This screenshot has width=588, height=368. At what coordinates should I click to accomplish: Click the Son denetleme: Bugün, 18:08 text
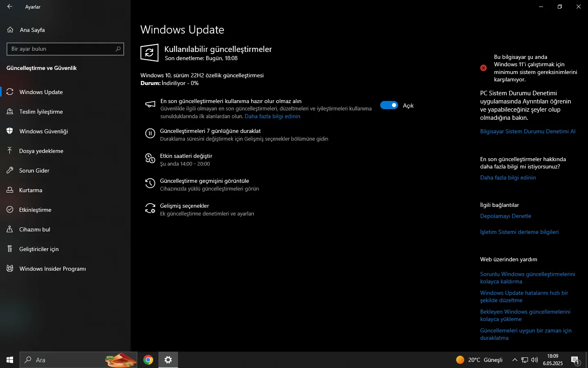[201, 58]
